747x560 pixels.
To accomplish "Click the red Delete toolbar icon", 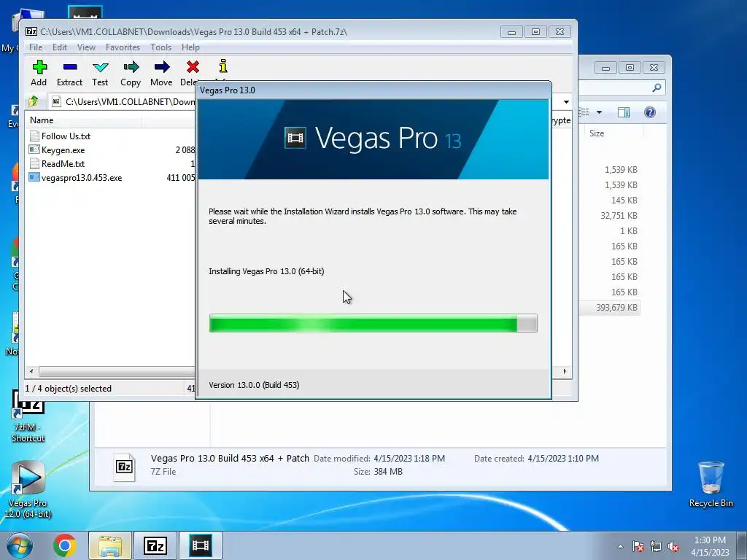I will 193,67.
